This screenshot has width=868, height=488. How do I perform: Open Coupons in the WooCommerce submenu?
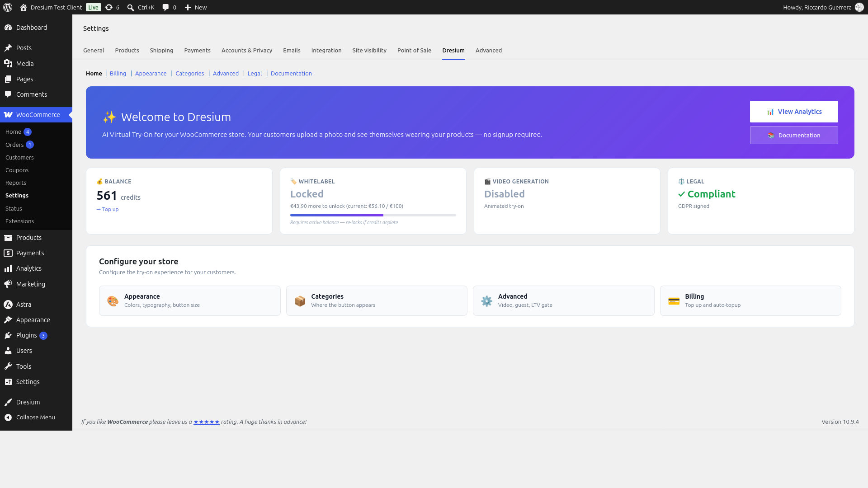click(17, 170)
